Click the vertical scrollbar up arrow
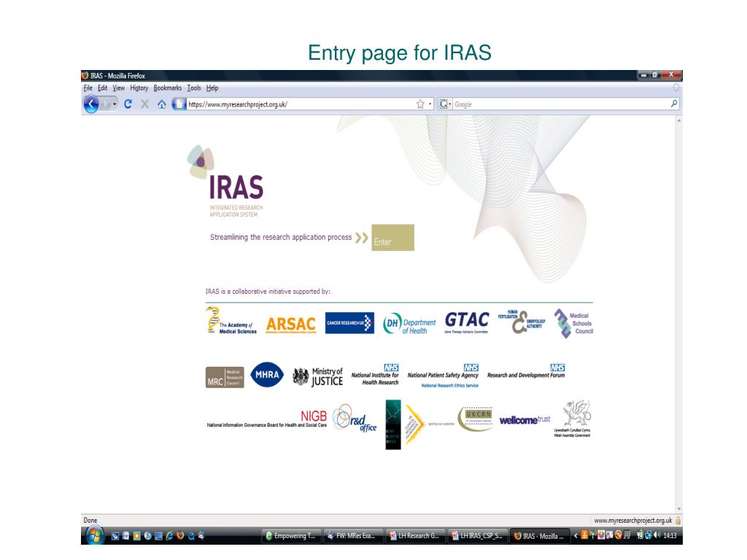This screenshot has width=747, height=560. tap(679, 120)
